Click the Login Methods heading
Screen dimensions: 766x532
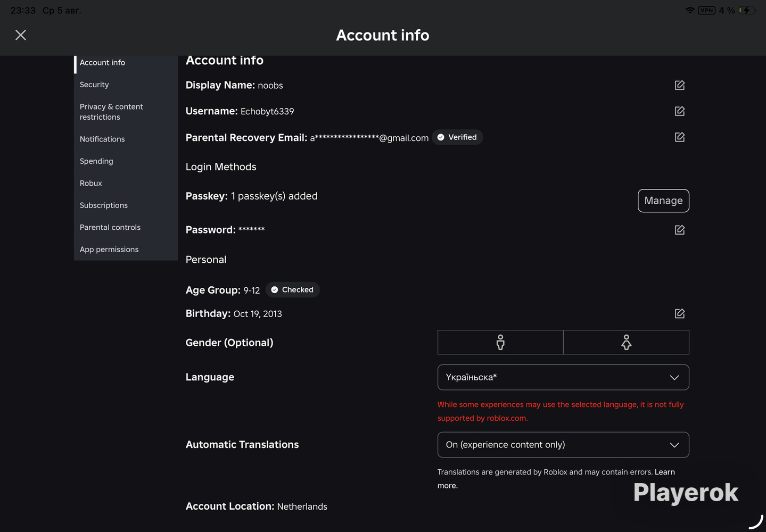[221, 167]
